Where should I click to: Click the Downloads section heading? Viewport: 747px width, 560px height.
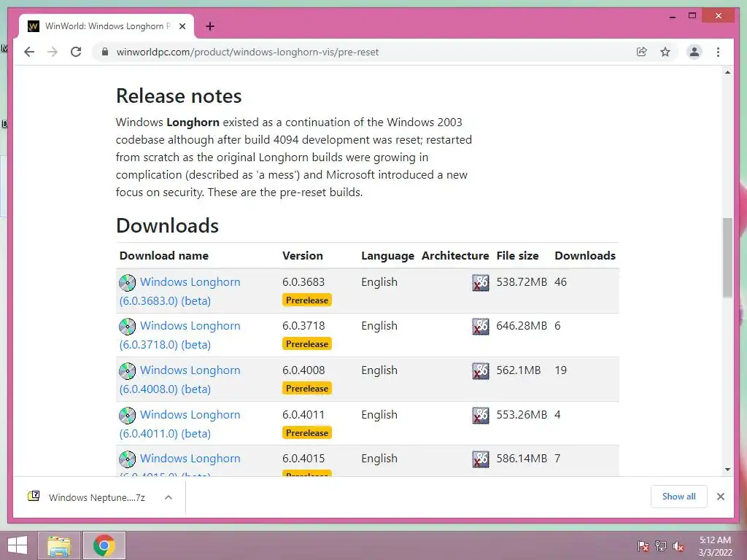167,226
